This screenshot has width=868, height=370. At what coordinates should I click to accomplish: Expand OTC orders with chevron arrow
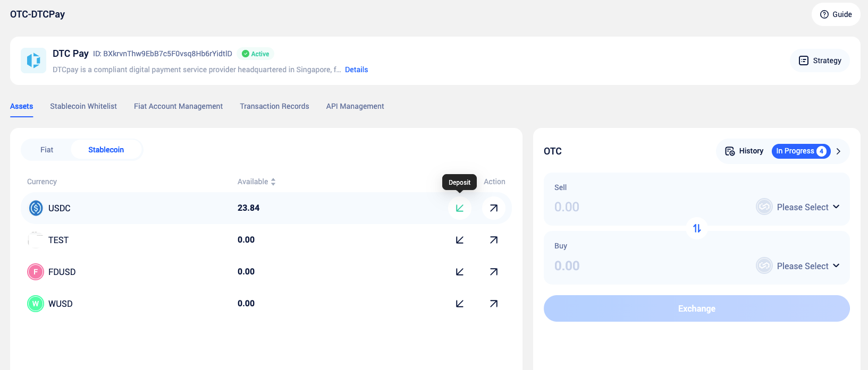pos(838,151)
